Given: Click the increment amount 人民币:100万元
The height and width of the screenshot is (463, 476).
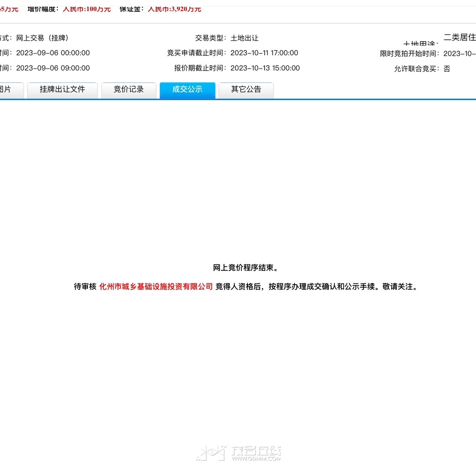Looking at the screenshot, I should pos(87,9).
